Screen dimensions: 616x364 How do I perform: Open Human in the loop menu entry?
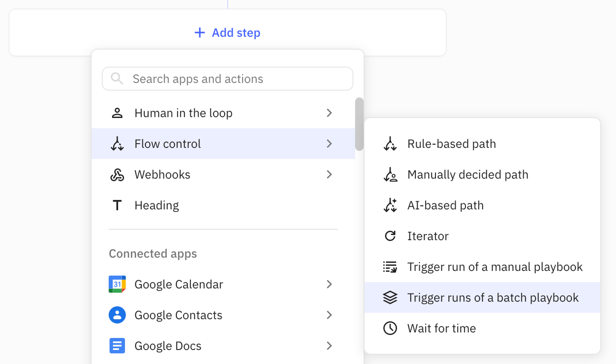tap(223, 113)
